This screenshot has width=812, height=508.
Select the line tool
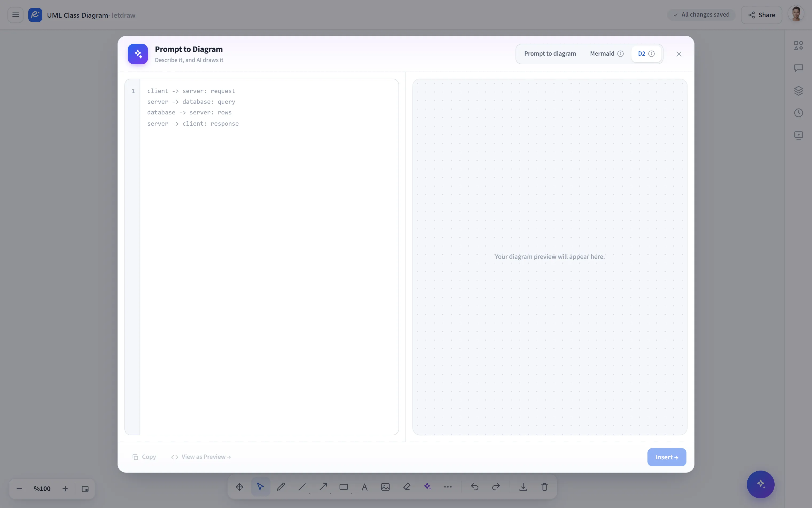pyautogui.click(x=302, y=487)
